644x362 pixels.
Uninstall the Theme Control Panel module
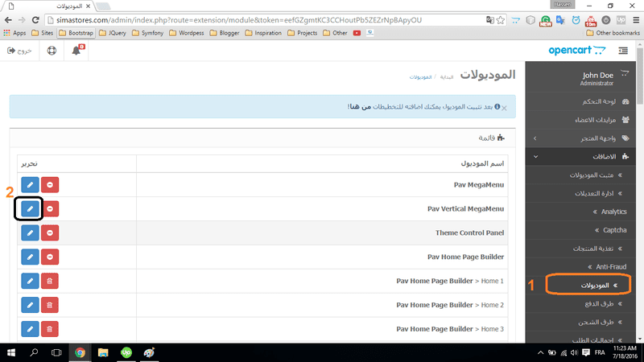(50, 232)
